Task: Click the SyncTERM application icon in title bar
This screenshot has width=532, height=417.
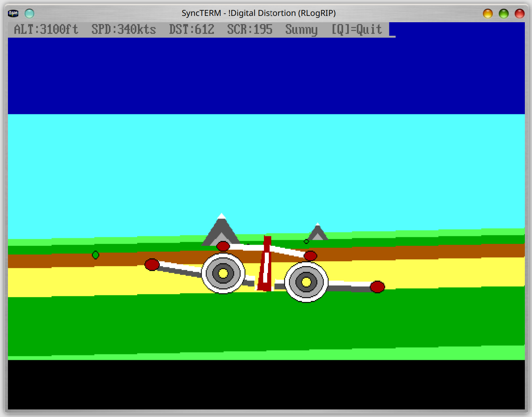Action: (13, 14)
